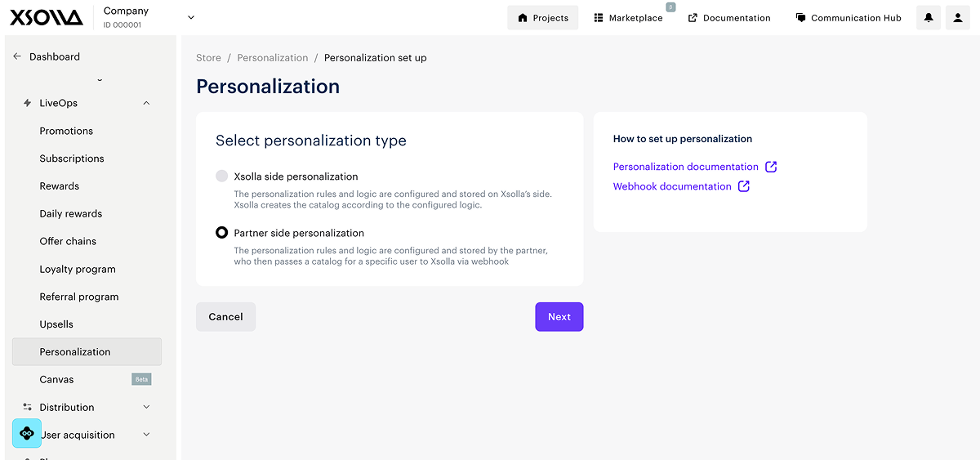Click the Distribution sliders icon in sidebar

coord(27,407)
